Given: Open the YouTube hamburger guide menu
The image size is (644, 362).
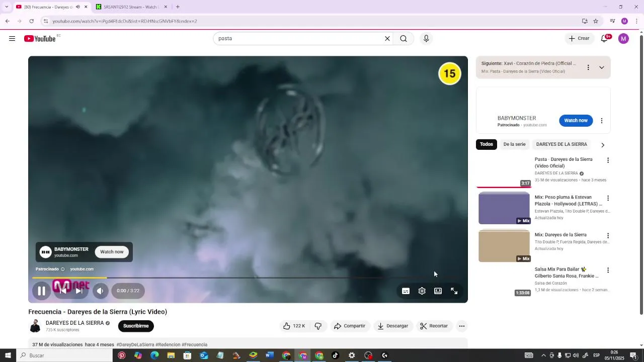Looking at the screenshot, I should tap(12, 39).
